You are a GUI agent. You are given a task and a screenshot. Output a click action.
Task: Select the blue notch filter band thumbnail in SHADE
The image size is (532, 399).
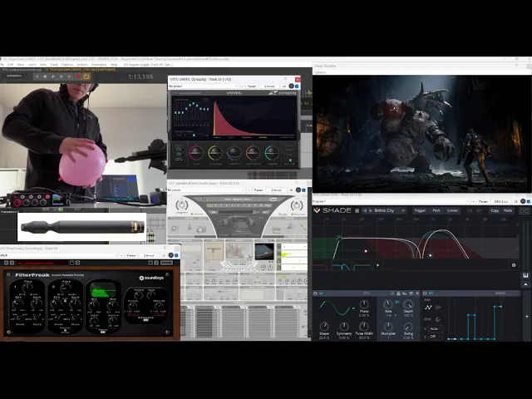pyautogui.click(x=341, y=266)
